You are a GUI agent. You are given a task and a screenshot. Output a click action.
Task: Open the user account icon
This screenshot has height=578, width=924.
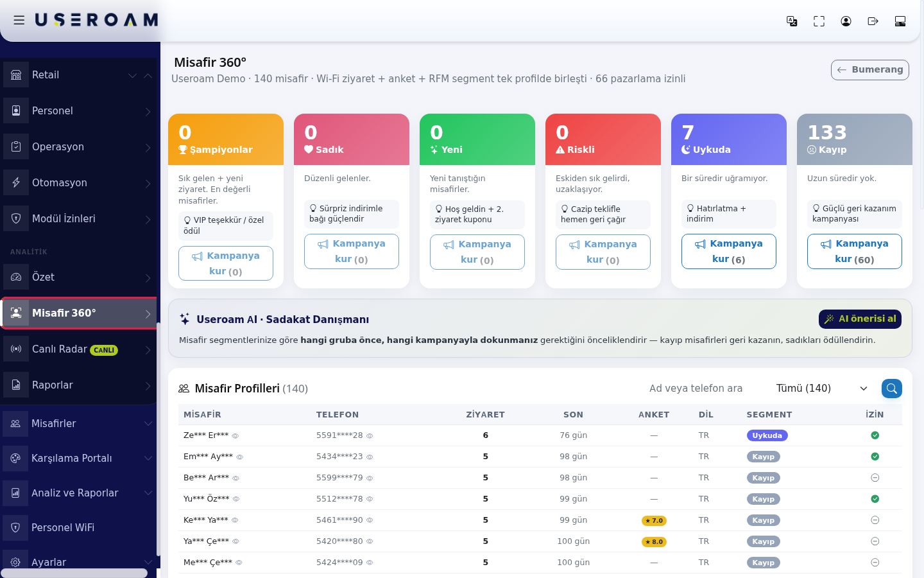846,21
